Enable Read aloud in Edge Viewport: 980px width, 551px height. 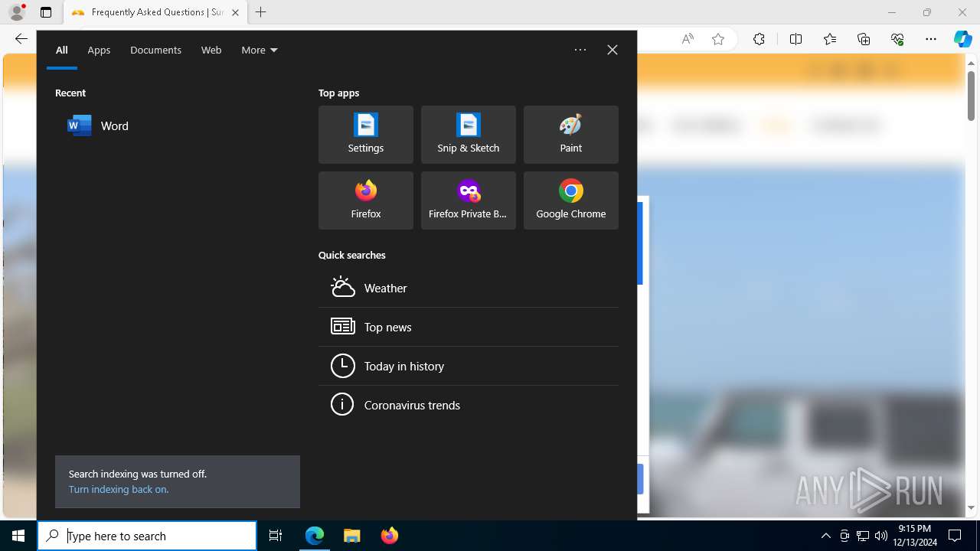tap(688, 39)
